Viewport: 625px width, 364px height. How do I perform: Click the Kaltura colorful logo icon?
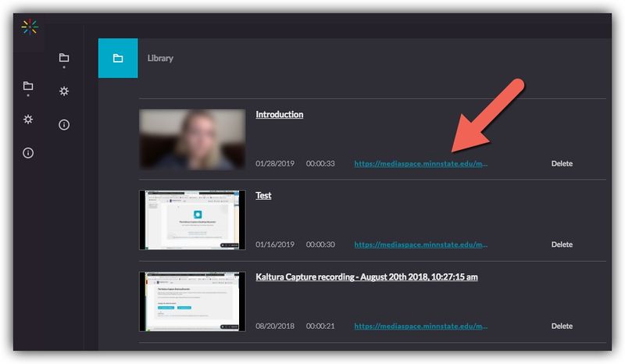pyautogui.click(x=30, y=27)
